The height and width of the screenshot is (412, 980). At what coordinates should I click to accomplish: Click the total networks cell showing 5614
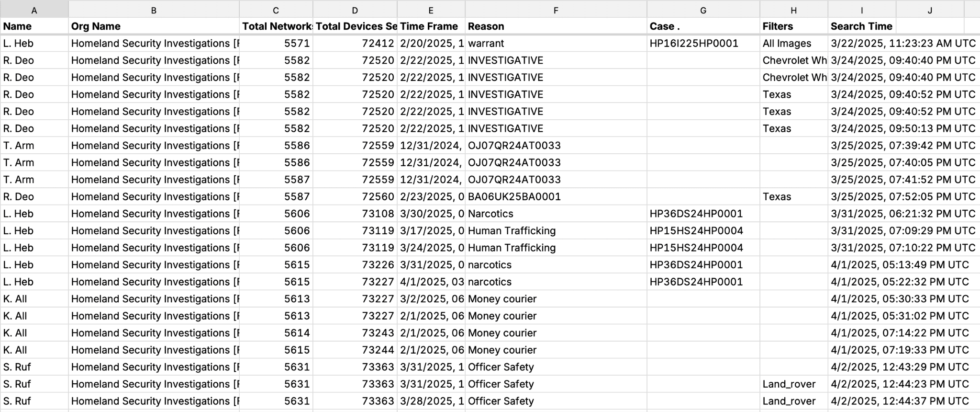point(276,333)
